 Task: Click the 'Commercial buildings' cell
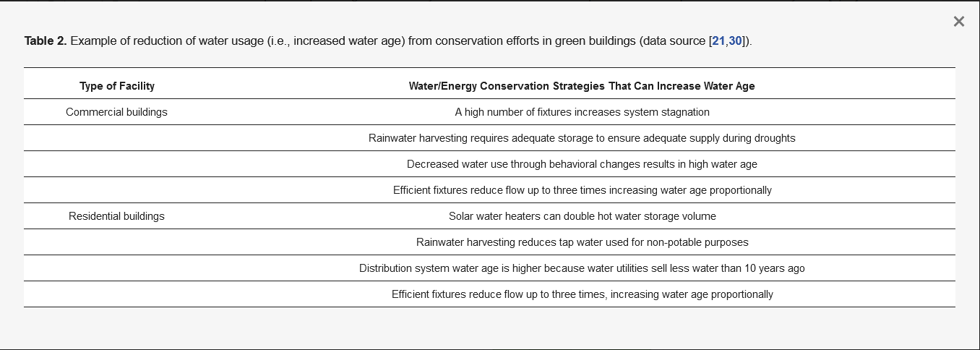tap(116, 112)
